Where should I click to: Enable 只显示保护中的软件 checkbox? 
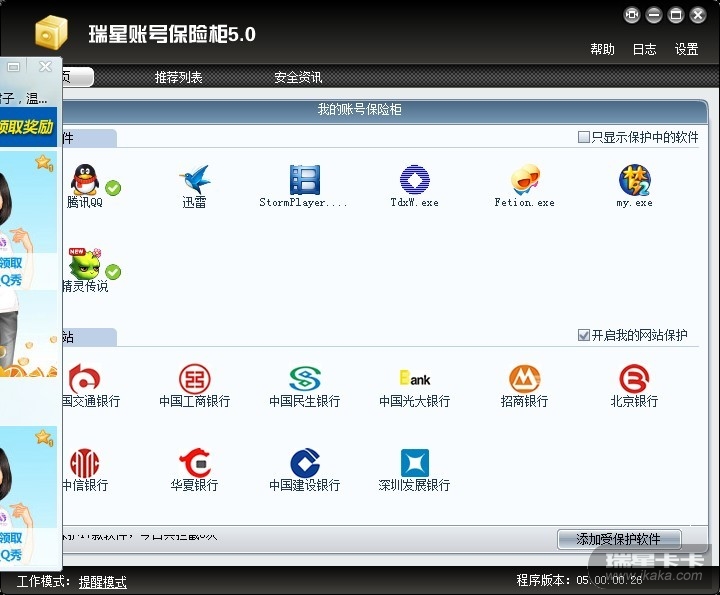[584, 137]
